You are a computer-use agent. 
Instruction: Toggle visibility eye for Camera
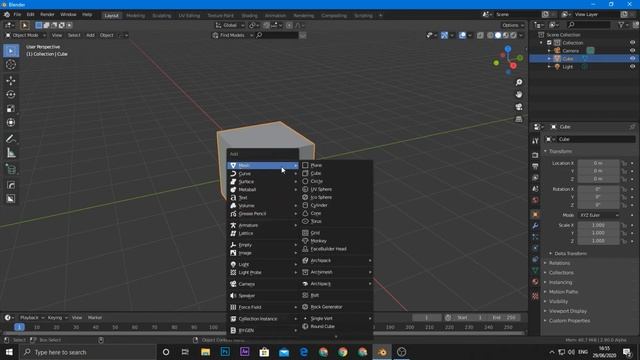tap(632, 51)
